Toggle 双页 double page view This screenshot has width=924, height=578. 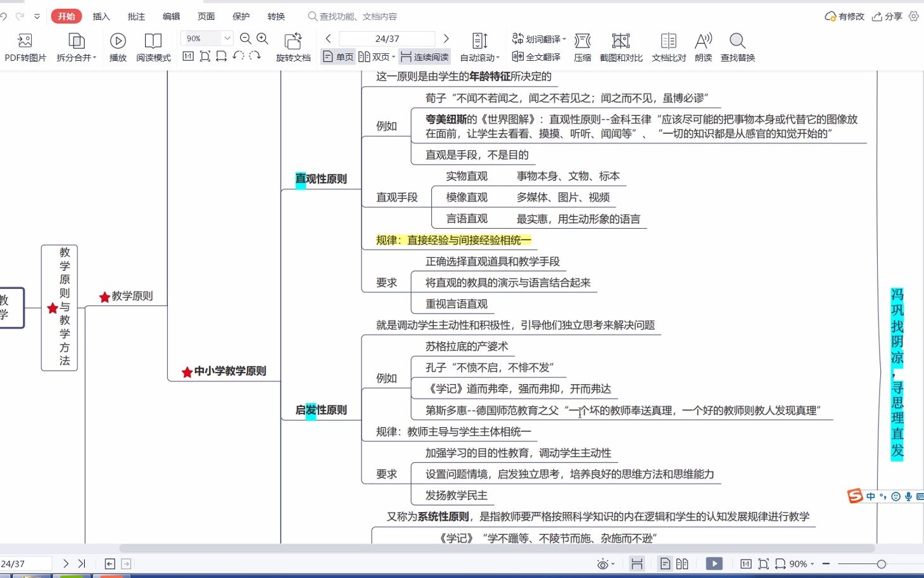pyautogui.click(x=374, y=57)
